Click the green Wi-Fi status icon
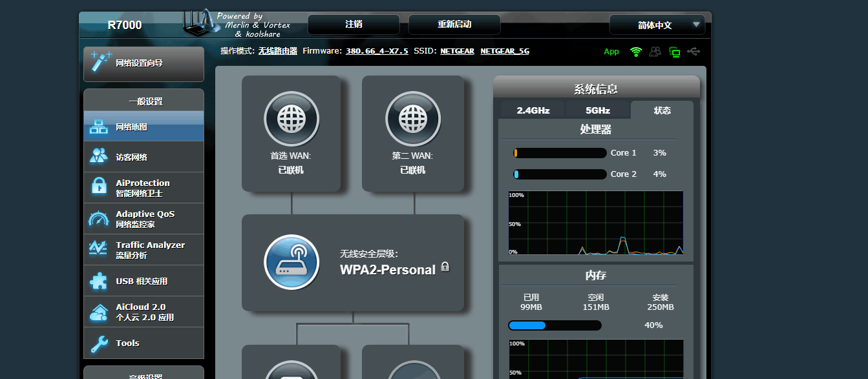This screenshot has height=379, width=868. [636, 52]
